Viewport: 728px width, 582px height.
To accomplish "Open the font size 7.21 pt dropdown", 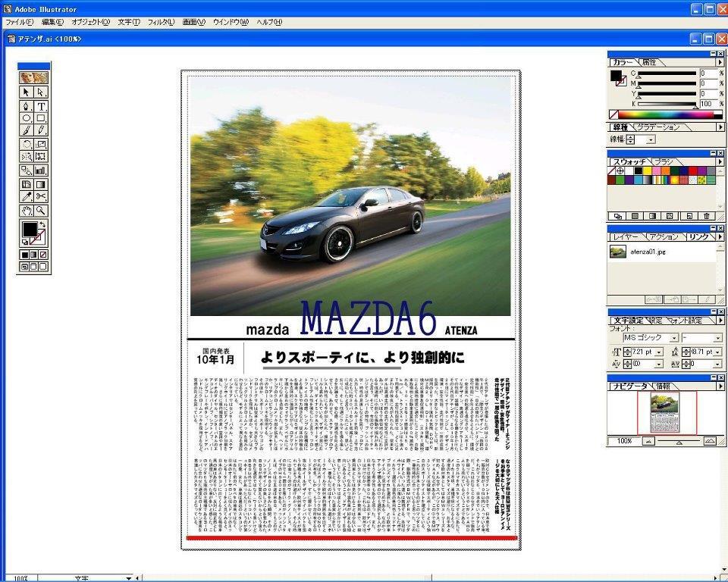I will [658, 352].
